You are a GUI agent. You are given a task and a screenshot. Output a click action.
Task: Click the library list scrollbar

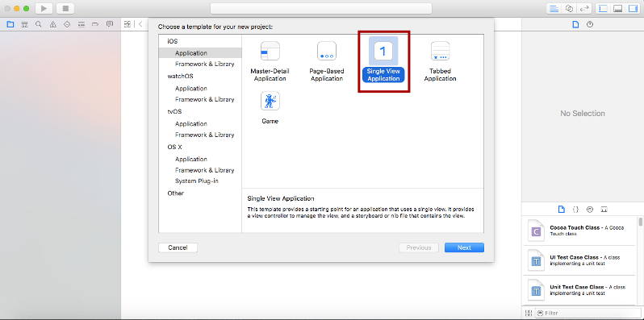(640, 222)
